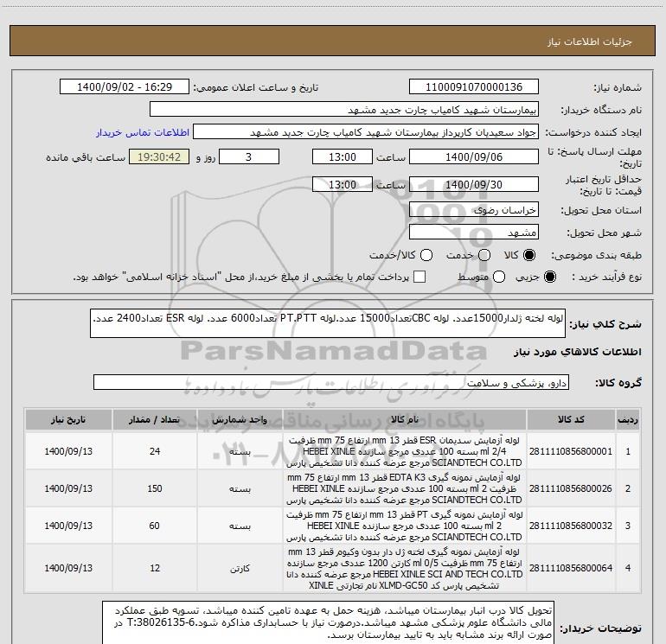Click the کارتن unit cell in row 4

click(240, 569)
